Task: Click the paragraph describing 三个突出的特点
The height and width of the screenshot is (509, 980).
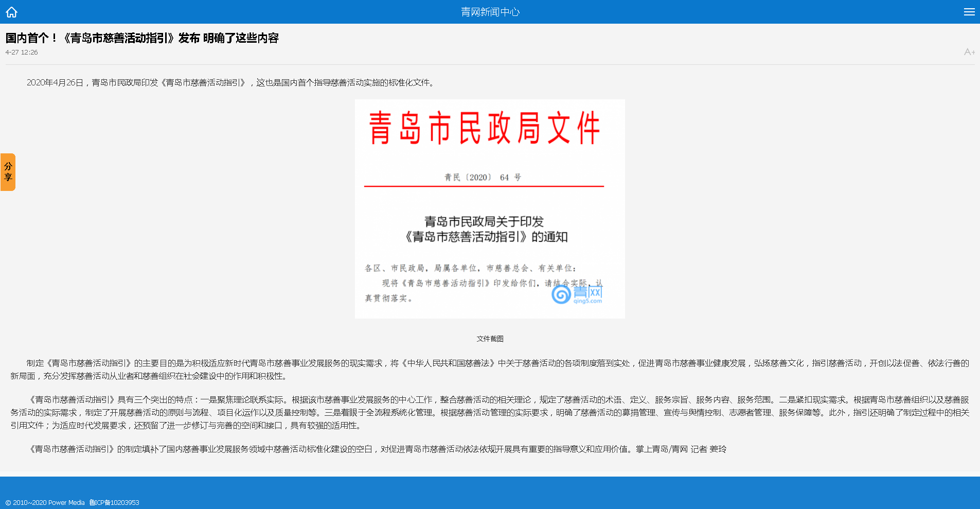Action: tap(490, 413)
